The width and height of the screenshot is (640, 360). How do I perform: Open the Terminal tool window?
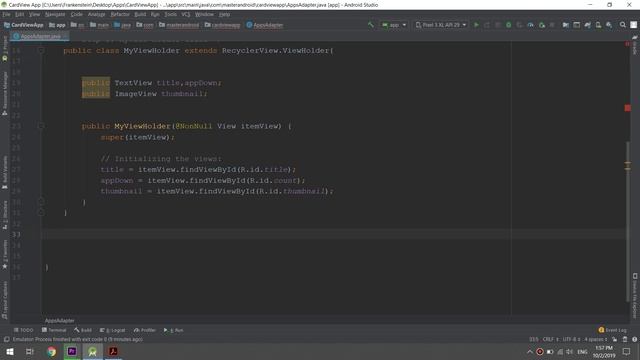pos(54,330)
